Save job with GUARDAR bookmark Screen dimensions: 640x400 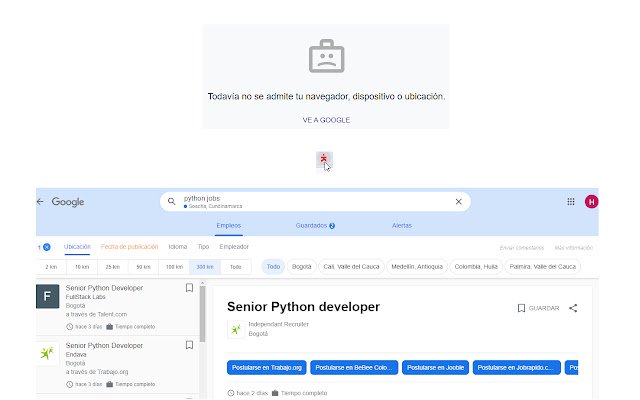tap(538, 308)
